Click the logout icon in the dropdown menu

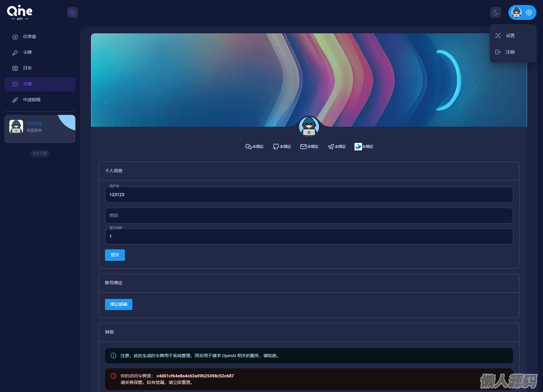[498, 52]
